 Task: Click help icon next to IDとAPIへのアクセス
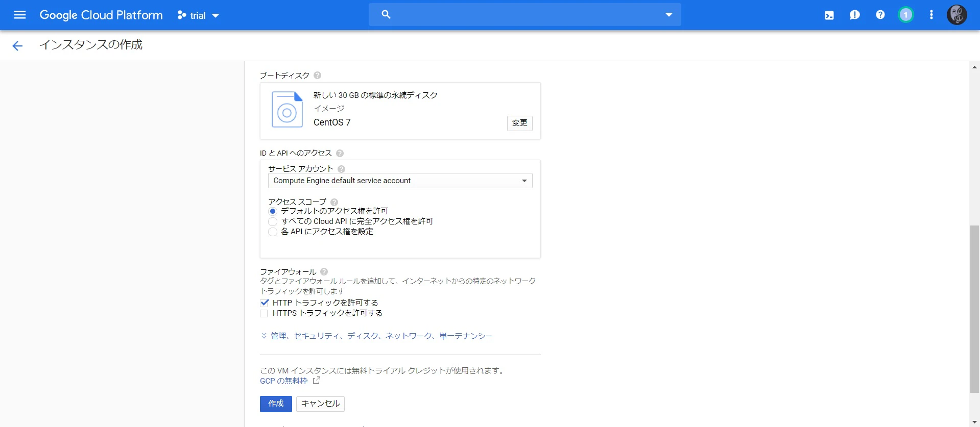[x=340, y=153]
